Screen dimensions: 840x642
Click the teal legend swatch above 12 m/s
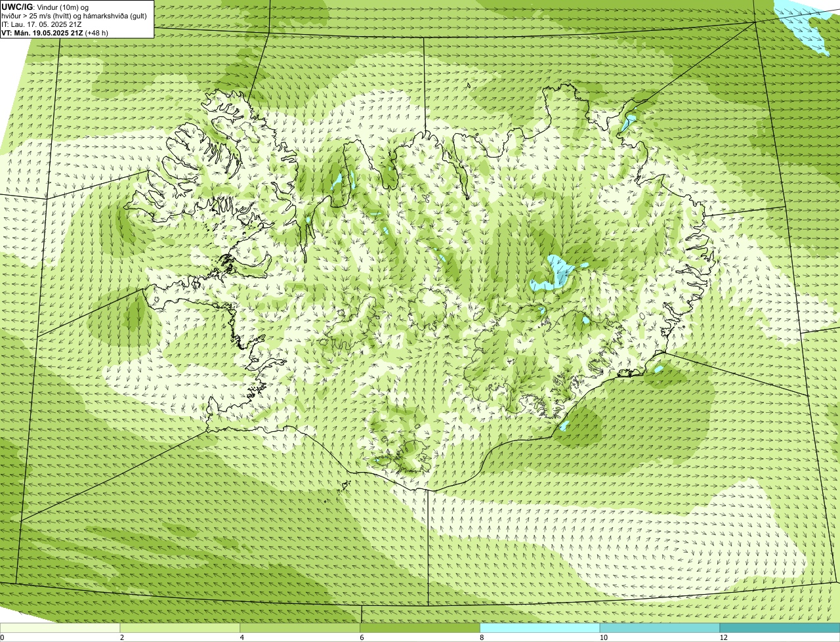(780, 628)
